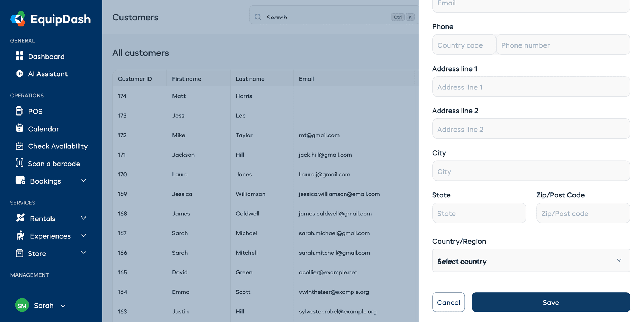Screen dimensions: 644x322
Task: Open the Calendar using its icon
Action: click(x=20, y=129)
